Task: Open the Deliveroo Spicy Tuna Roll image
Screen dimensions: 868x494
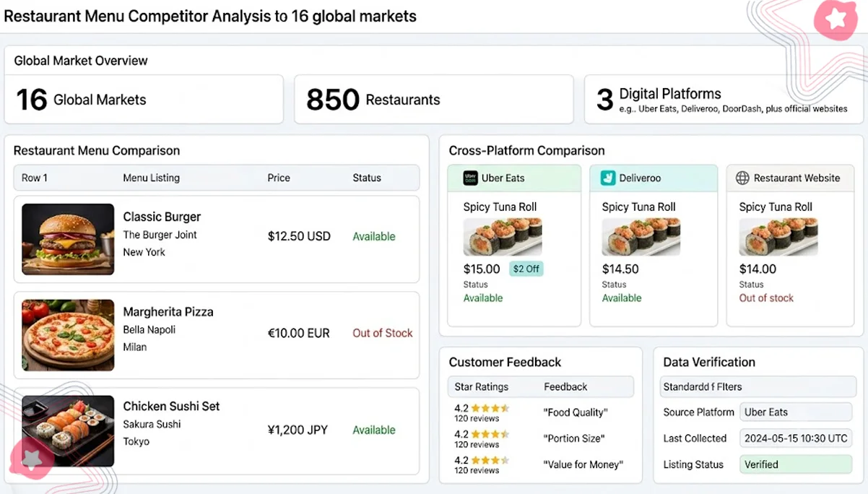Action: pyautogui.click(x=641, y=238)
